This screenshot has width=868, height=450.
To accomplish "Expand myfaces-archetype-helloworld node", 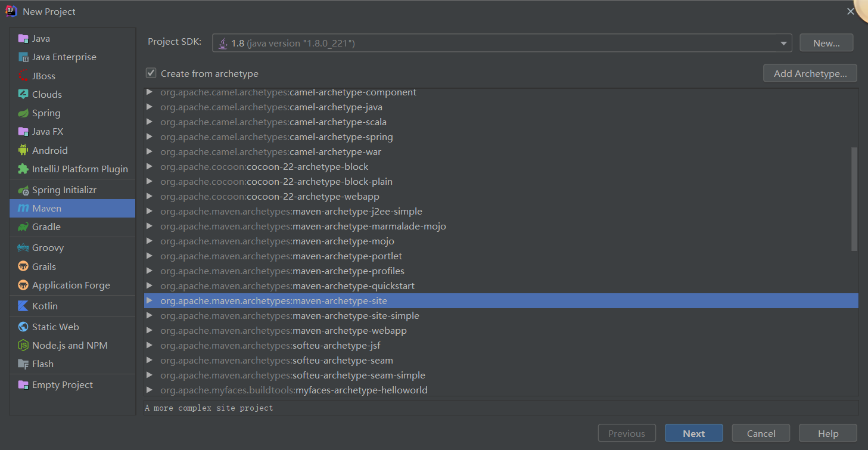I will tap(149, 390).
